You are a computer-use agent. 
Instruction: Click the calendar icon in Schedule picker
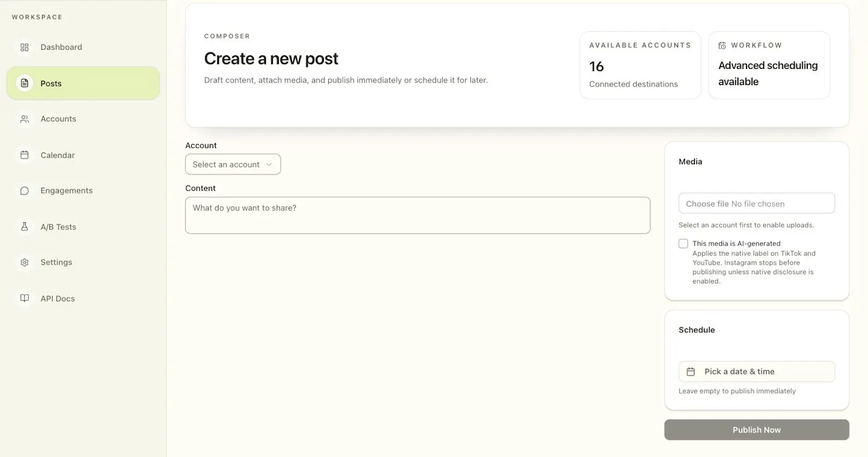pyautogui.click(x=691, y=371)
